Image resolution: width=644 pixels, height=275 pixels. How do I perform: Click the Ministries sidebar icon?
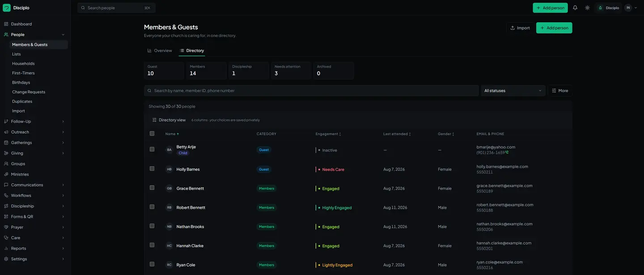click(6, 174)
